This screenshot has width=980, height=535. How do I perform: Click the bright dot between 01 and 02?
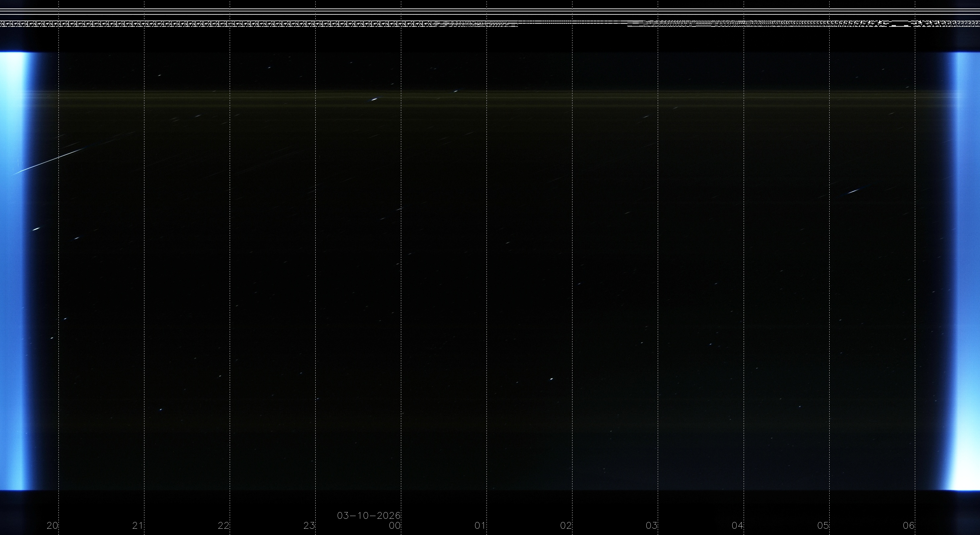[x=551, y=379]
